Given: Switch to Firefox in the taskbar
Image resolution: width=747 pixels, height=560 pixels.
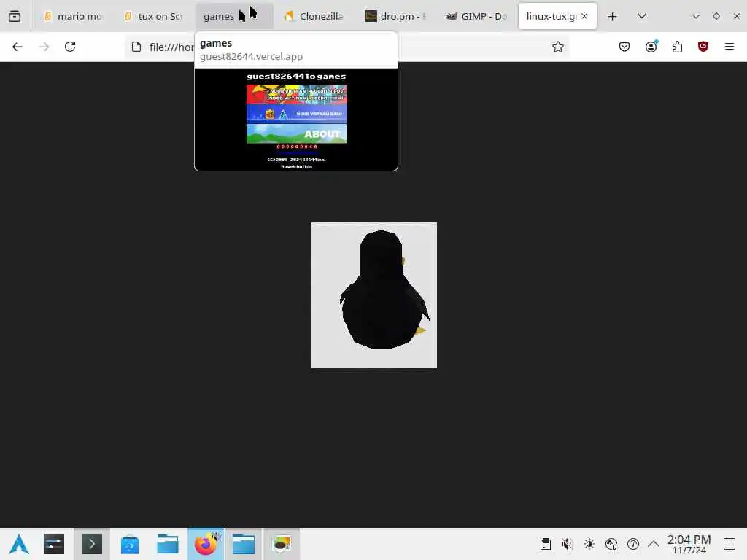Looking at the screenshot, I should [x=206, y=544].
